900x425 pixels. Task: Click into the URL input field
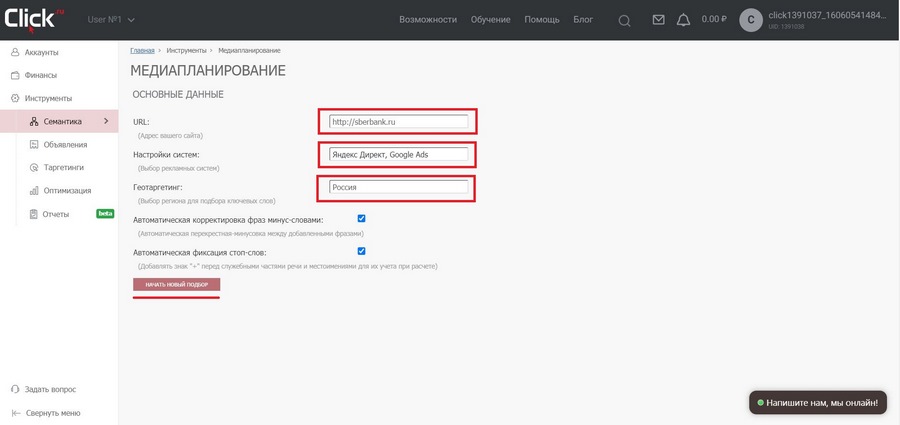click(x=398, y=122)
